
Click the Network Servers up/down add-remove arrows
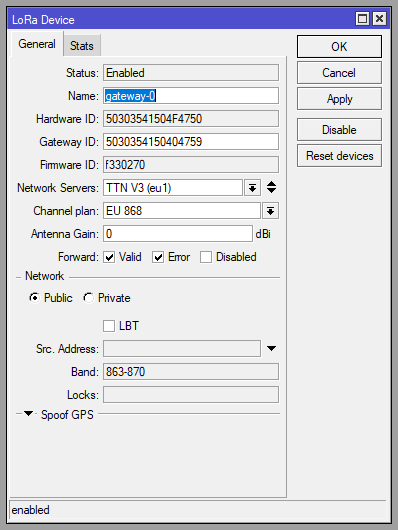pos(271,187)
